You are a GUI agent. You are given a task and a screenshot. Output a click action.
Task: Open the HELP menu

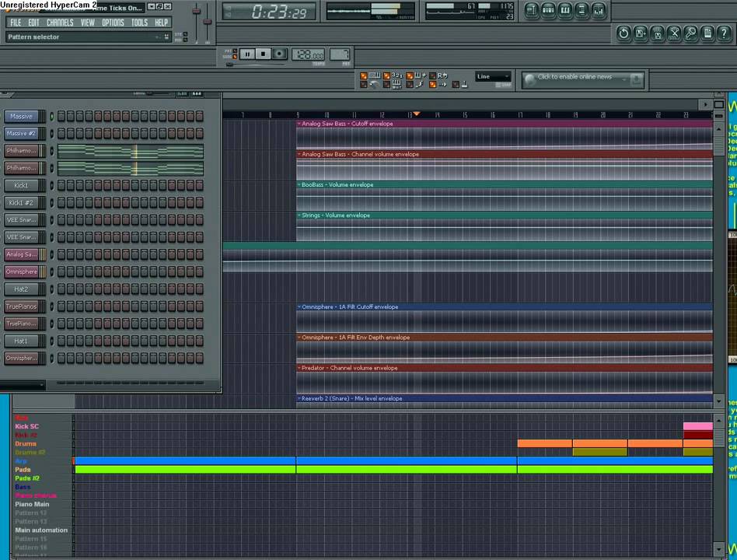coord(161,23)
